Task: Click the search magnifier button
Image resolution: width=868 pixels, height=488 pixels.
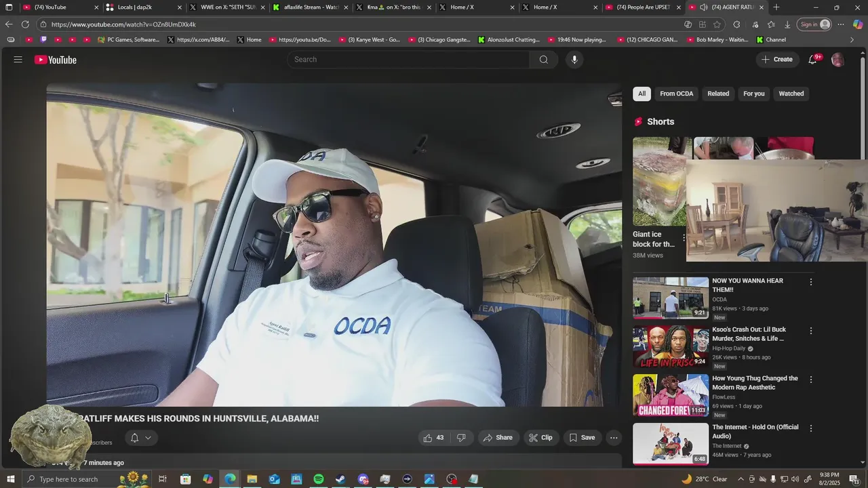Action: [544, 60]
